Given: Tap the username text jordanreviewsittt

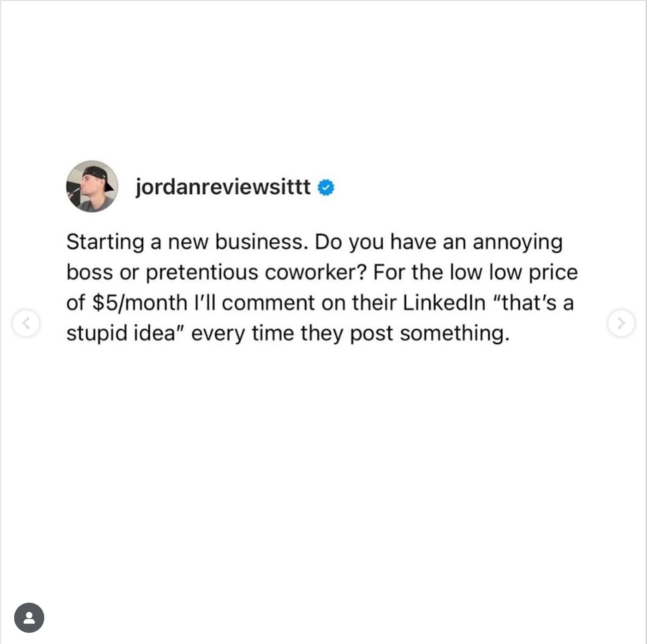Looking at the screenshot, I should 222,187.
